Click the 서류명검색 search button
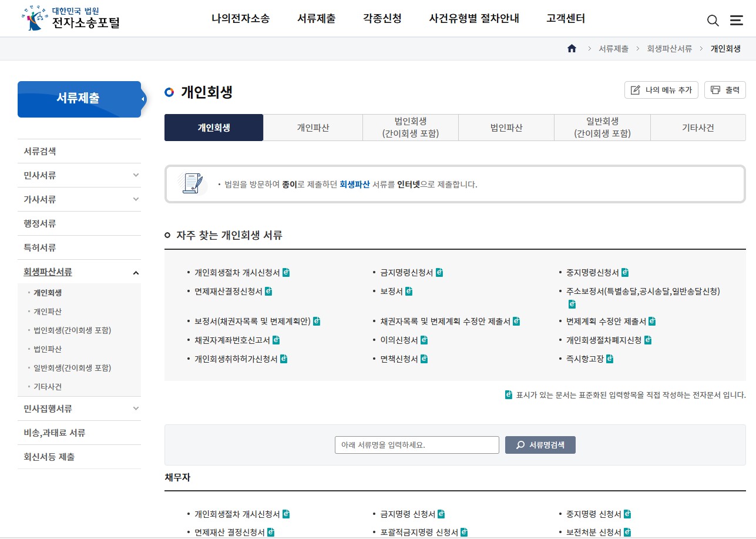 [539, 444]
